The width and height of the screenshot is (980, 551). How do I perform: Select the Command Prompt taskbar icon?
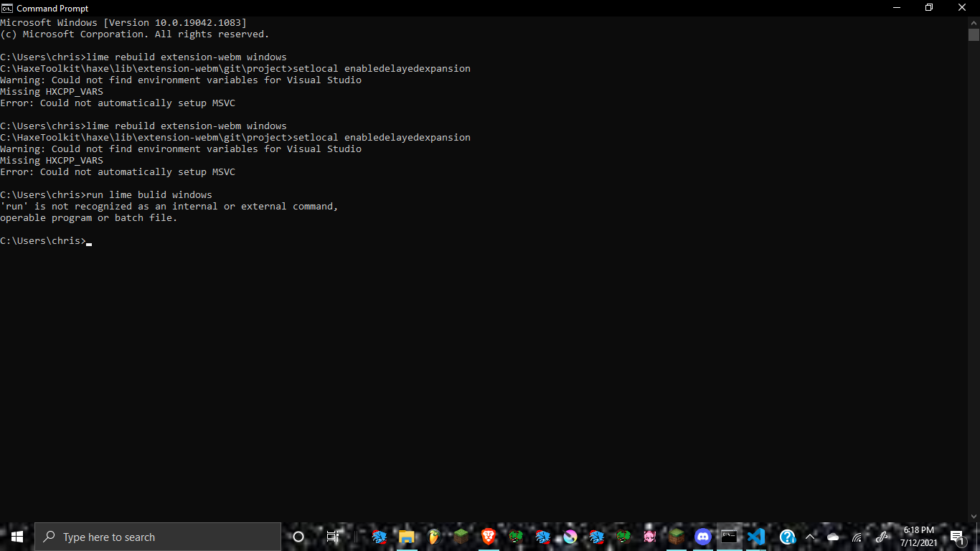click(729, 537)
